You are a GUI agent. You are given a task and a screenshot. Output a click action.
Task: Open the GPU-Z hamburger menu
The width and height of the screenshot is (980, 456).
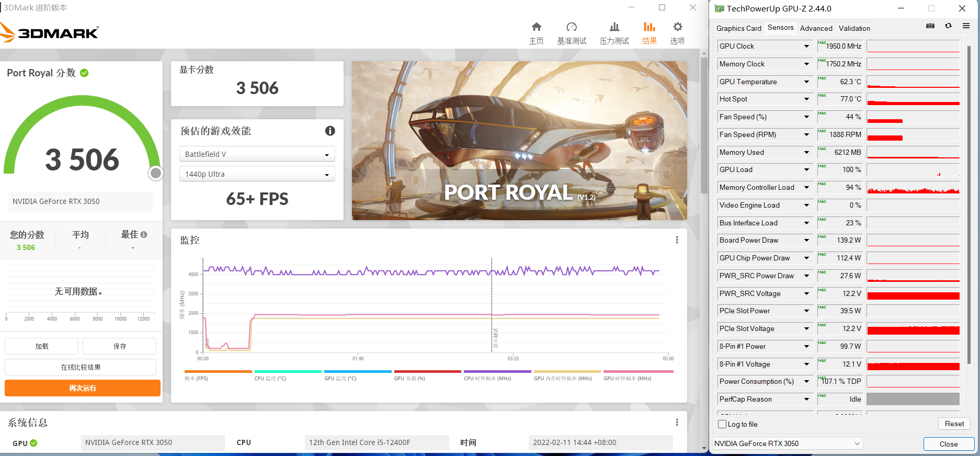(966, 26)
